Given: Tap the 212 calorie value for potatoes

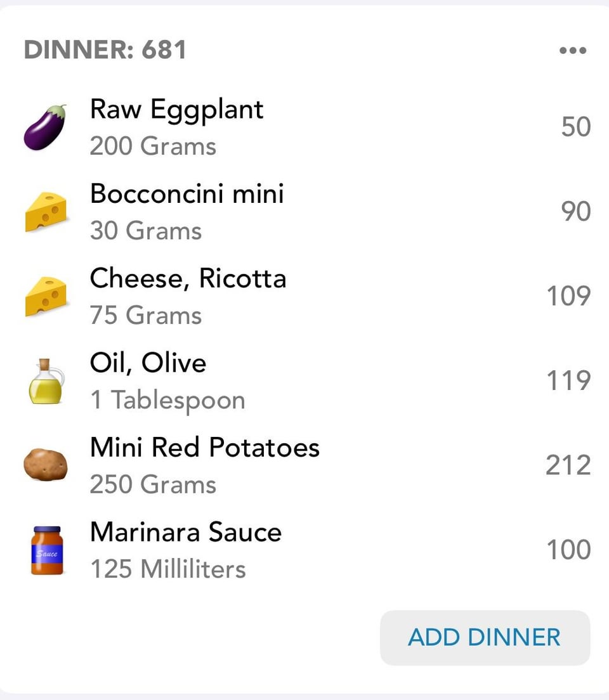Looking at the screenshot, I should point(568,465).
